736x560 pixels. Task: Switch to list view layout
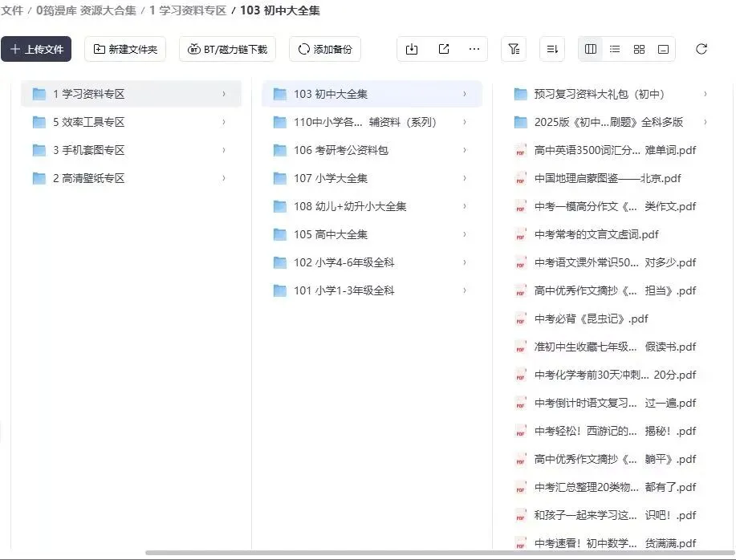615,49
